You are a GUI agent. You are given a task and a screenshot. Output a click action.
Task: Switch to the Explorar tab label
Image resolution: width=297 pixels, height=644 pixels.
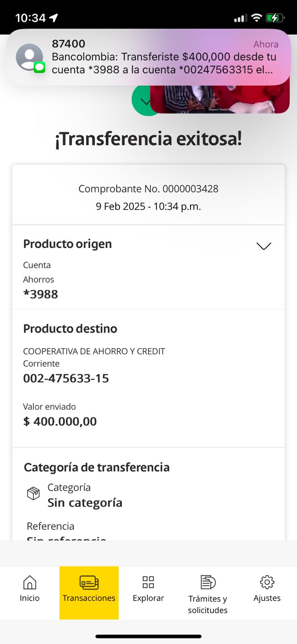[x=148, y=598]
